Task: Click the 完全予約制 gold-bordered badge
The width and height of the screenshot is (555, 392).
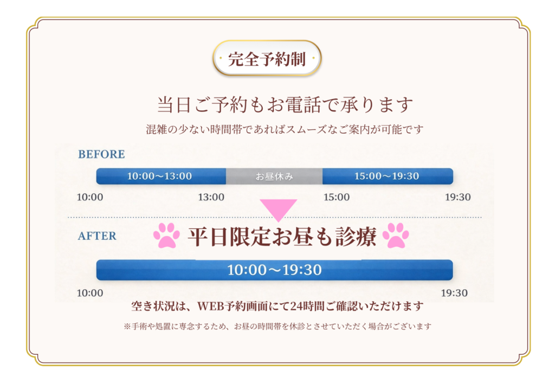Action: pyautogui.click(x=267, y=58)
